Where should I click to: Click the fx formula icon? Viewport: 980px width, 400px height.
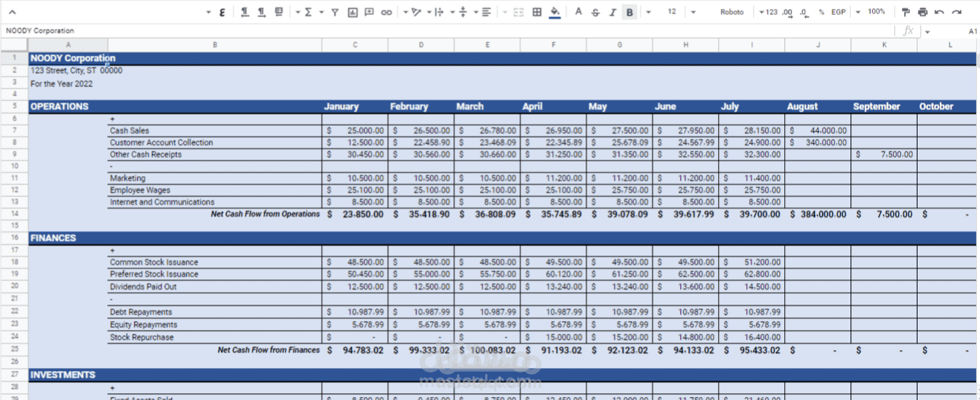[x=909, y=31]
